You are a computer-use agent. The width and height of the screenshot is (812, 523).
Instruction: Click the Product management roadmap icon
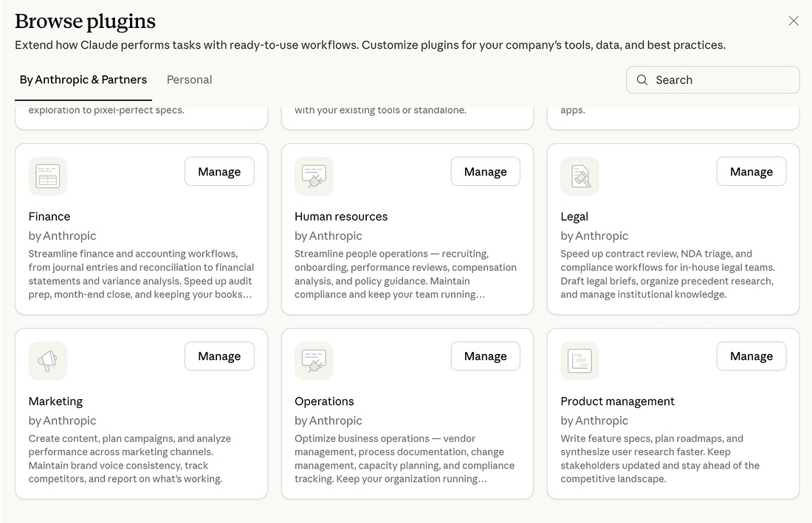tap(579, 361)
